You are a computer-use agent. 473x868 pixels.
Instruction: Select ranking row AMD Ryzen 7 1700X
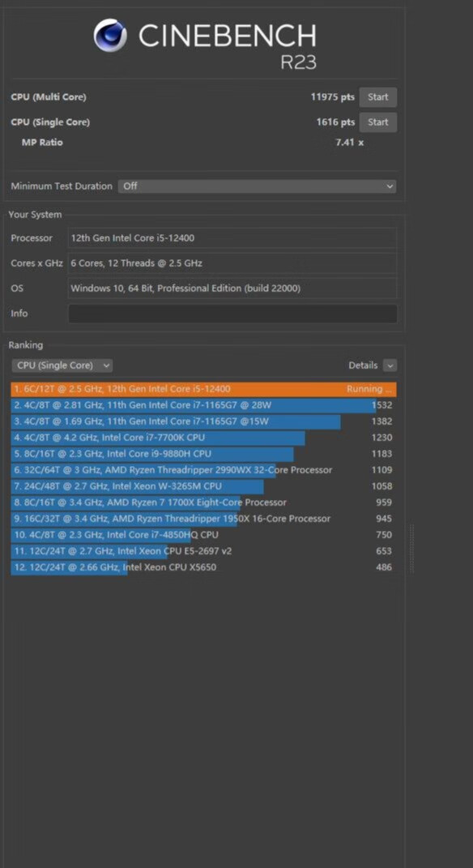point(203,502)
